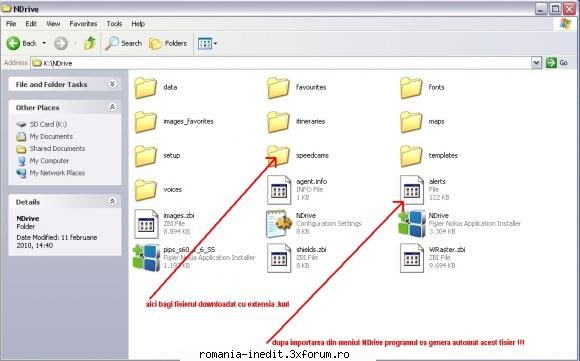This screenshot has width=580, height=361.
Task: Click the Forward toolbar arrow icon
Action: click(x=61, y=43)
